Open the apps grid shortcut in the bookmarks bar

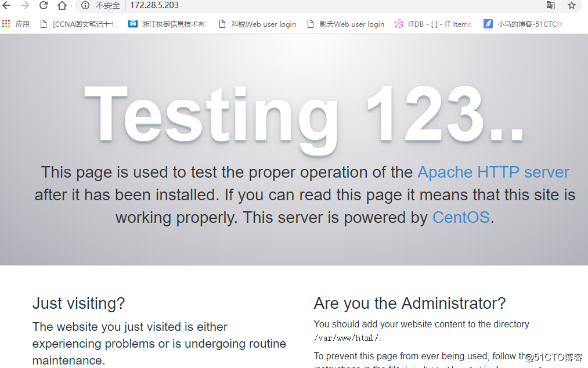[16, 24]
